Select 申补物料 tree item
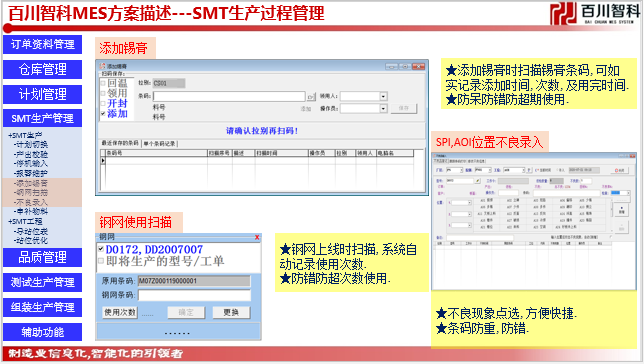 pos(31,212)
